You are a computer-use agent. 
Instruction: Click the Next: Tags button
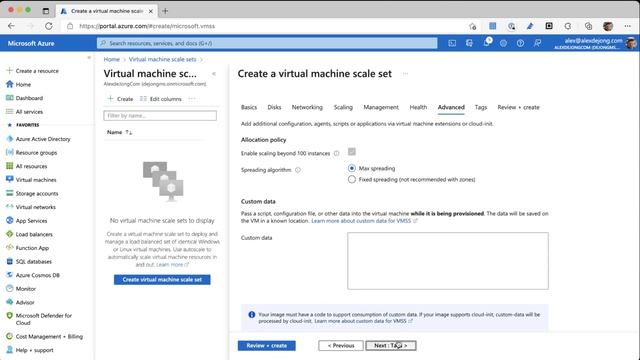coord(391,345)
